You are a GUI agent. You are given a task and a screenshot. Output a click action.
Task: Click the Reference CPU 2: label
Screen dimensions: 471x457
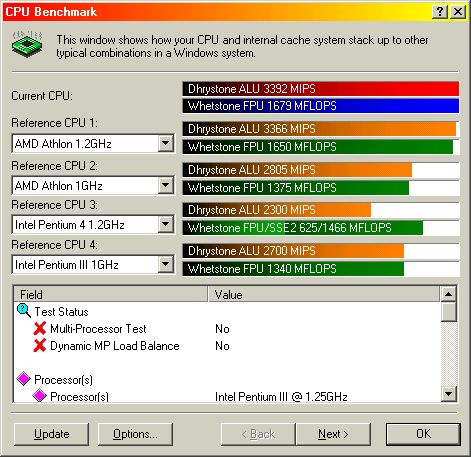click(x=54, y=166)
